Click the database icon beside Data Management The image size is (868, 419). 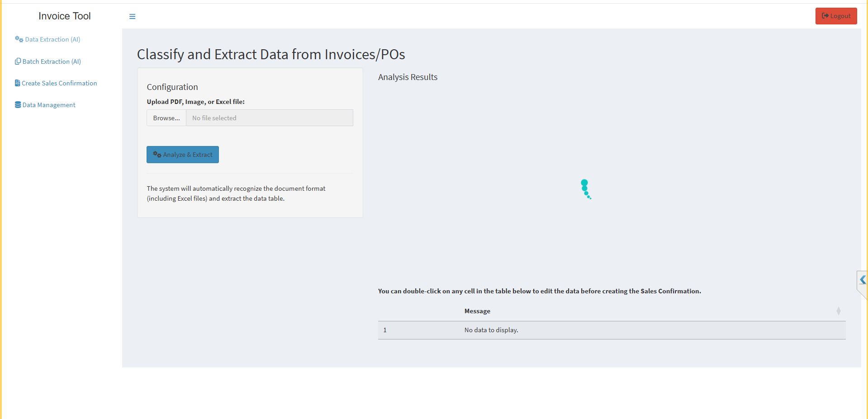[x=18, y=105]
